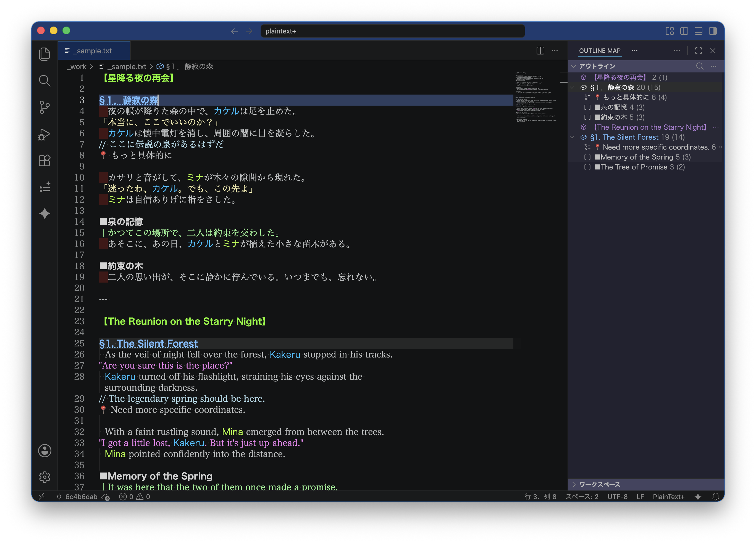Open editor more actions menu
Screen dimensions: 756x543
click(555, 51)
